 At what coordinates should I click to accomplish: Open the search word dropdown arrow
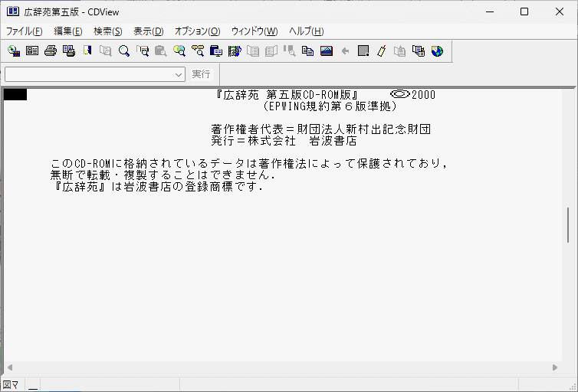click(179, 75)
